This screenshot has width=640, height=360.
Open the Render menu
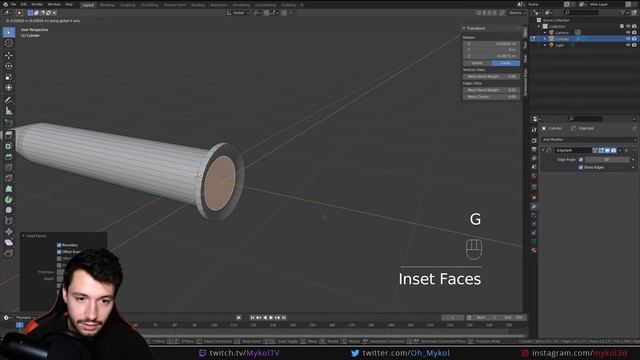(x=37, y=4)
